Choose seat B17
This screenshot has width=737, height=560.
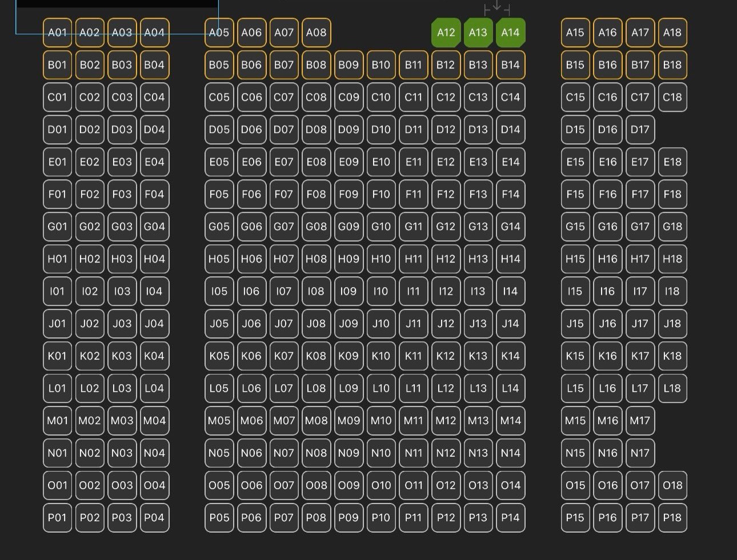pyautogui.click(x=640, y=65)
